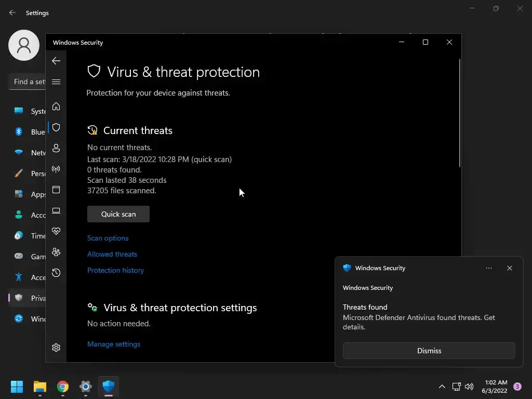Open Scan options link

[x=108, y=238]
